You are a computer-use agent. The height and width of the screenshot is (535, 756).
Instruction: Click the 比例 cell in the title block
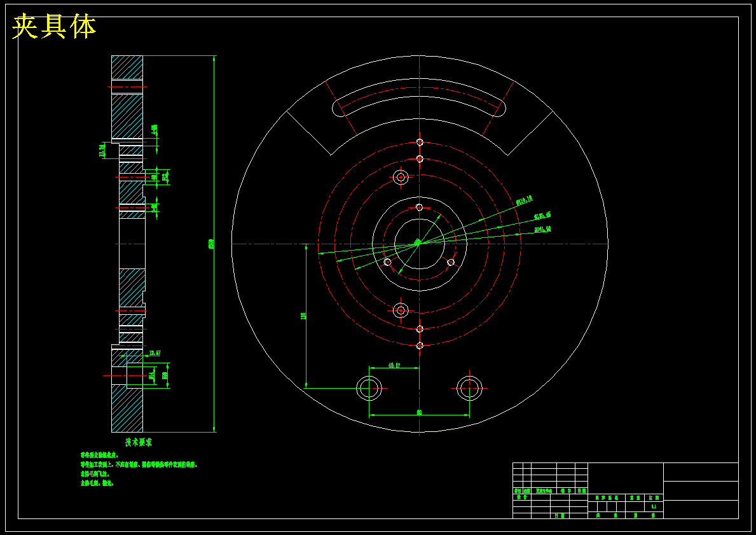pos(654,498)
